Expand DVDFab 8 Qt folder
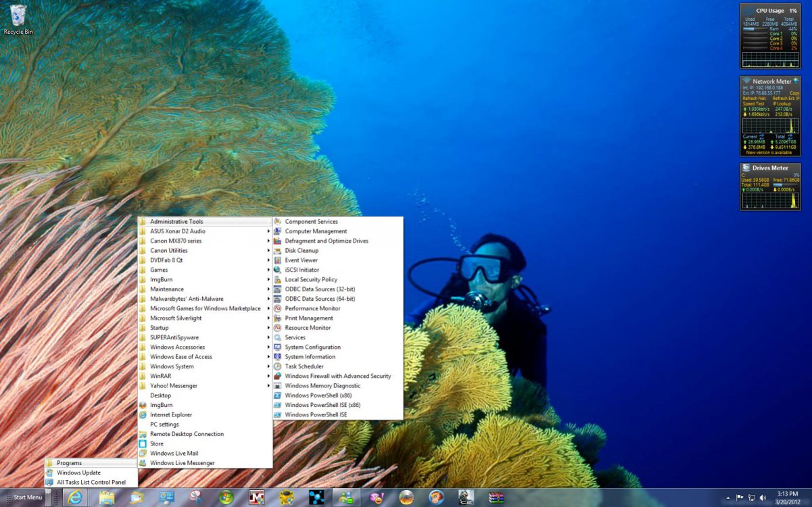This screenshot has width=812, height=507. pyautogui.click(x=205, y=260)
